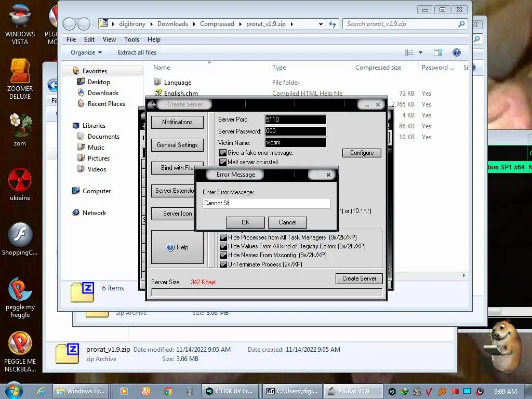
Task: Expand the arrow after digibrony in address bar
Action: coord(151,24)
